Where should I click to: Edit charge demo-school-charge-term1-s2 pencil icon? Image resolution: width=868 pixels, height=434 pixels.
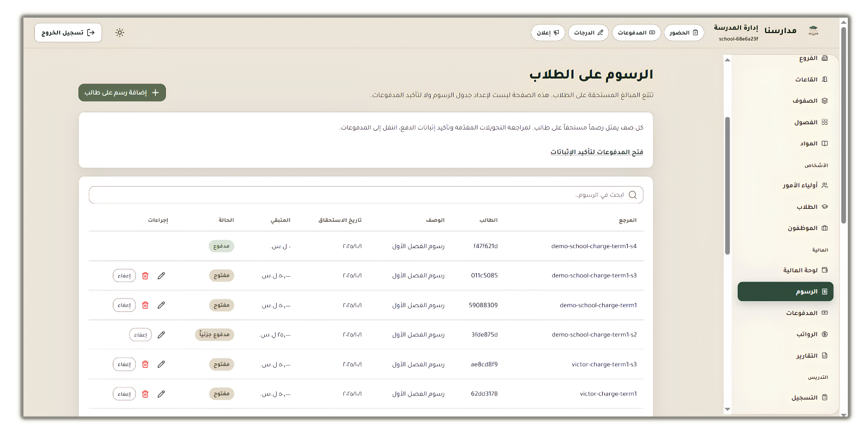(161, 335)
